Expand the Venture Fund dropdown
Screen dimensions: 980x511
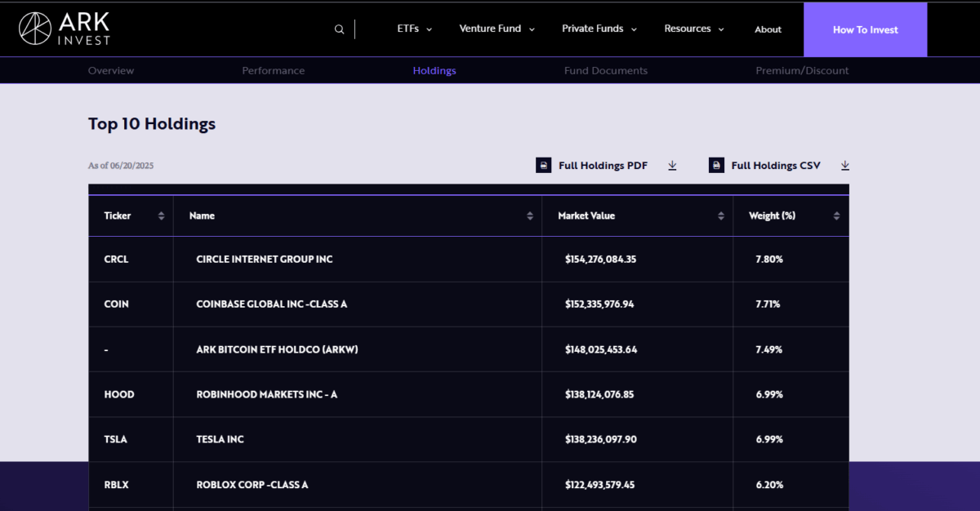click(497, 29)
